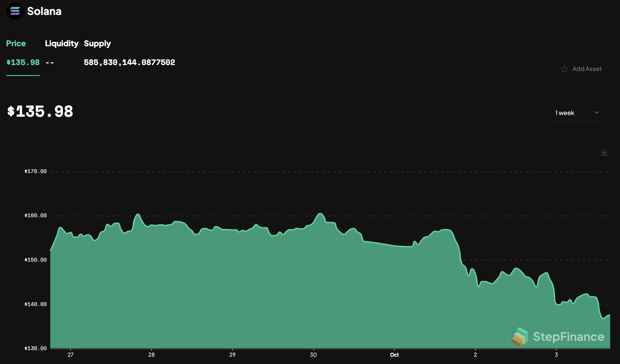Click the 3 date tick on x-axis

click(556, 355)
